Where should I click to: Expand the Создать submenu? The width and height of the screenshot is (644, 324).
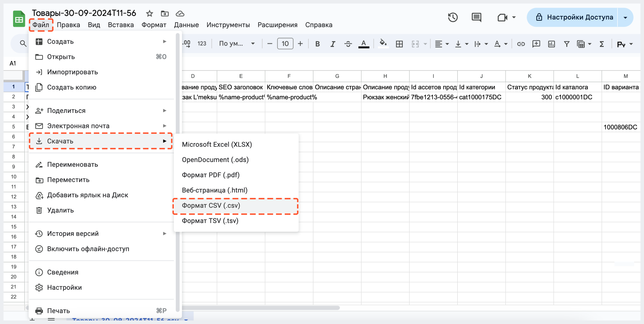click(101, 42)
